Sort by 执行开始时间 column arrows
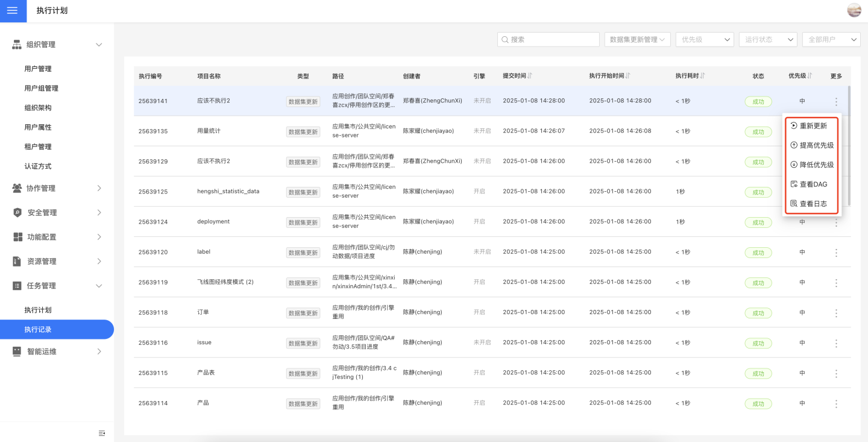The height and width of the screenshot is (442, 868). click(x=628, y=76)
